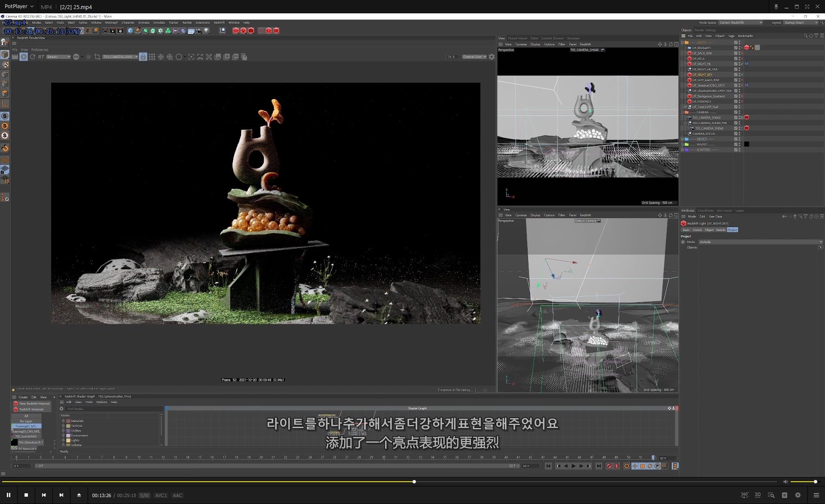Viewport: 825px width, 504px height.
Task: Click the search icon in Objects panel
Action: click(x=806, y=36)
